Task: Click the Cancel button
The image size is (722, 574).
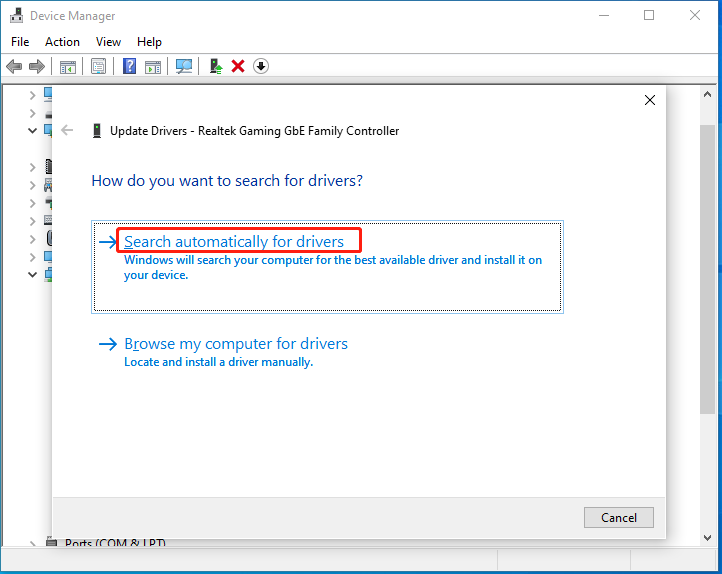Action: [x=618, y=518]
